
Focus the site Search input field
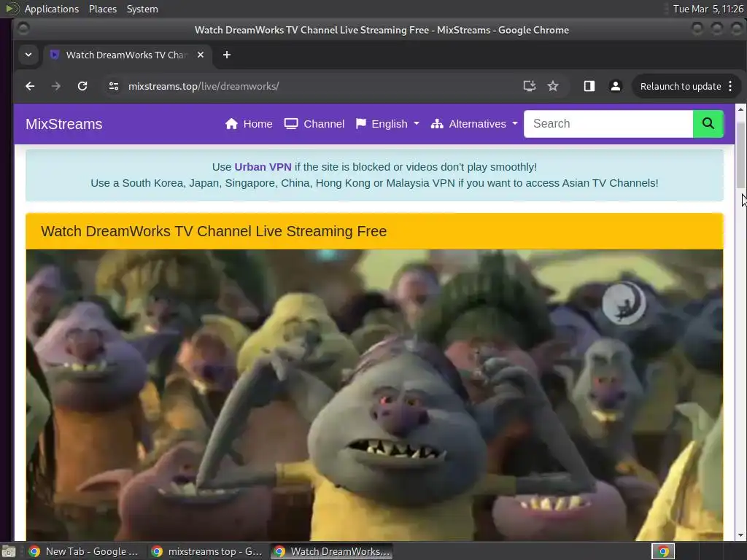pos(608,124)
